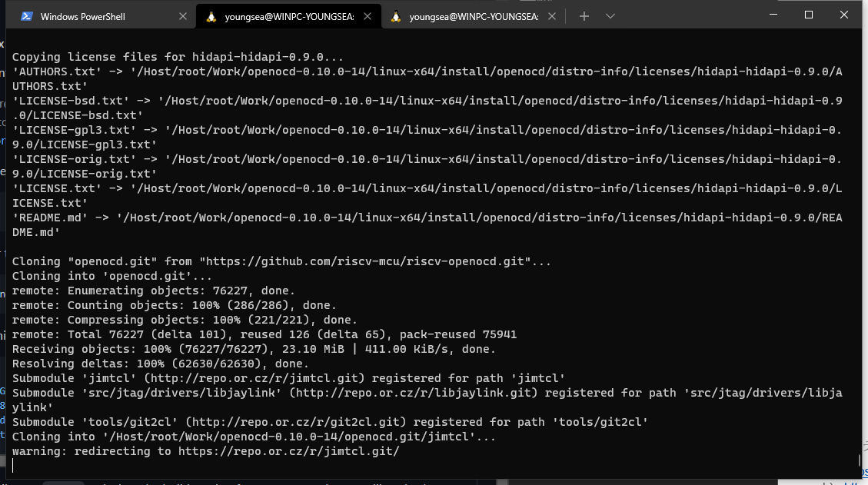Close the terminal window

click(843, 15)
